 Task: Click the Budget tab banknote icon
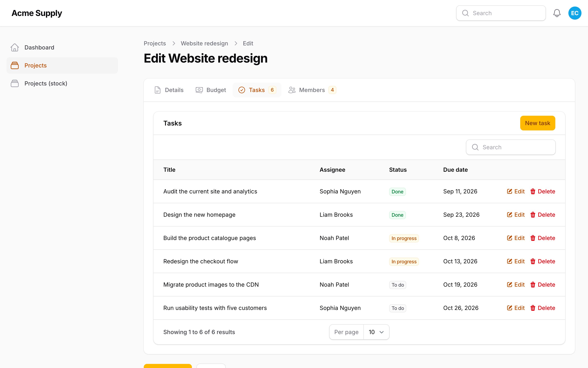(x=199, y=90)
